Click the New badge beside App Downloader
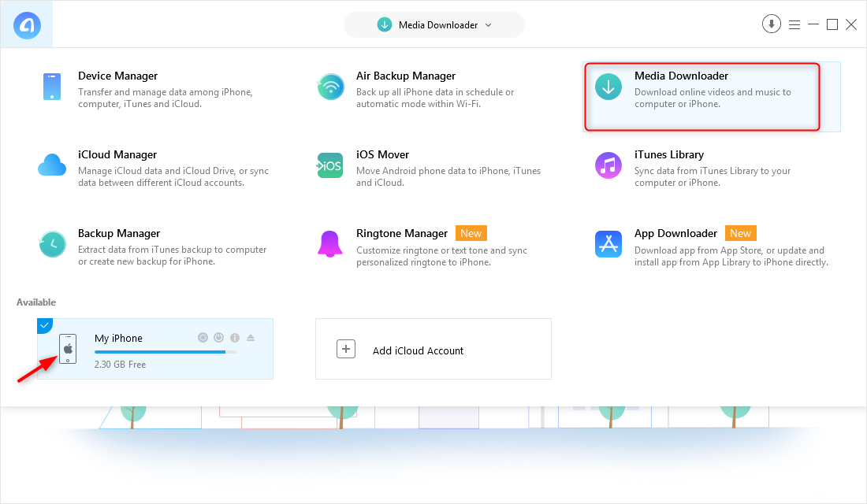Image resolution: width=867 pixels, height=504 pixels. [740, 233]
